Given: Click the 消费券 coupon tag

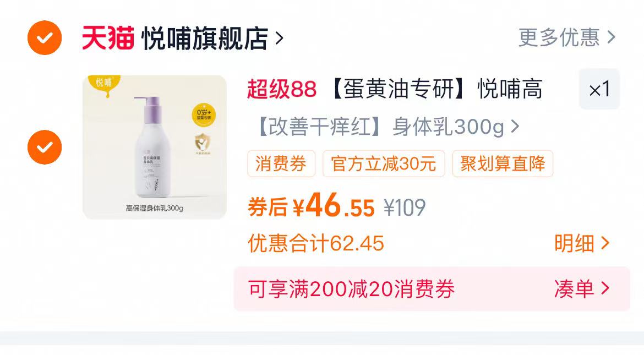Looking at the screenshot, I should click(x=281, y=163).
